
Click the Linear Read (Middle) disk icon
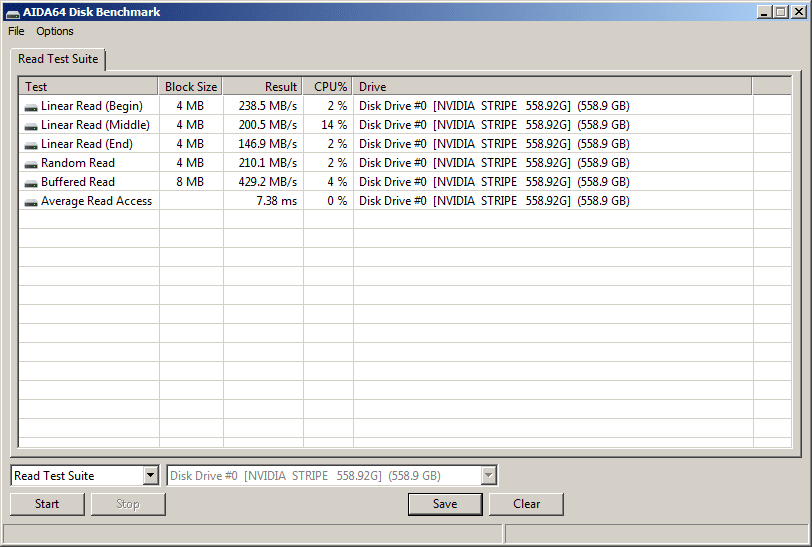[x=31, y=126]
